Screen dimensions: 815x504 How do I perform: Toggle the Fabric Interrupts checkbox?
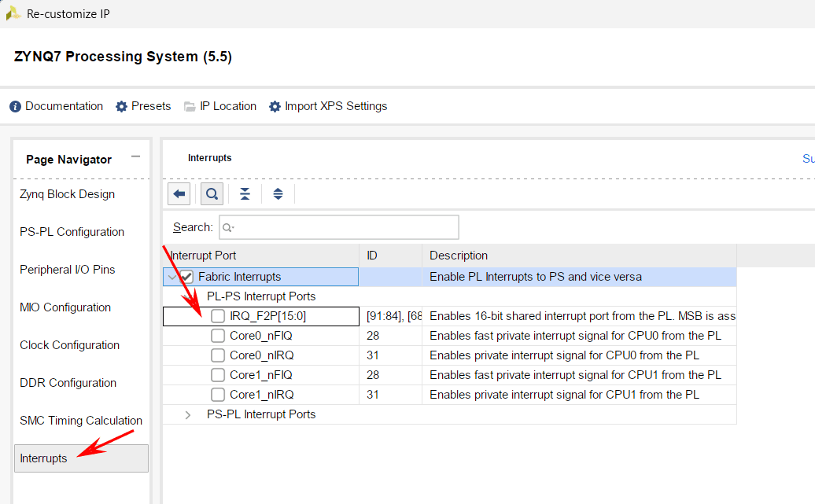click(x=186, y=277)
